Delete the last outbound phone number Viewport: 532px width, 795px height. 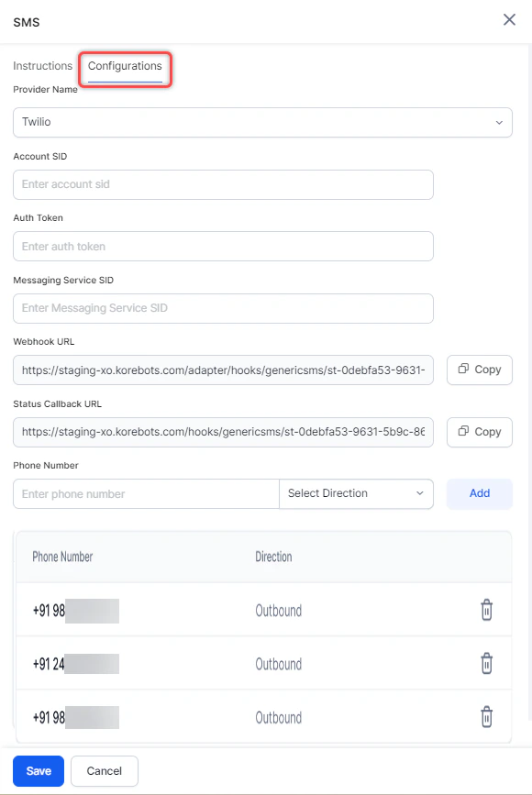tap(487, 717)
